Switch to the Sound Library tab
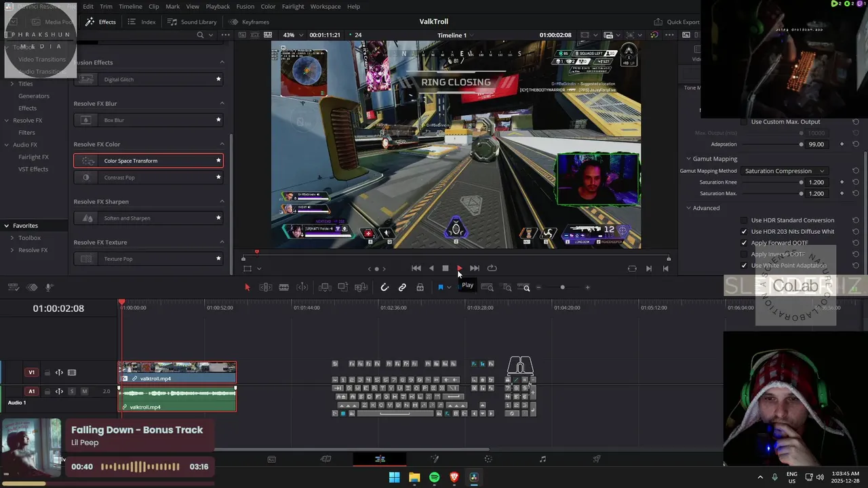The height and width of the screenshot is (488, 868). [193, 22]
